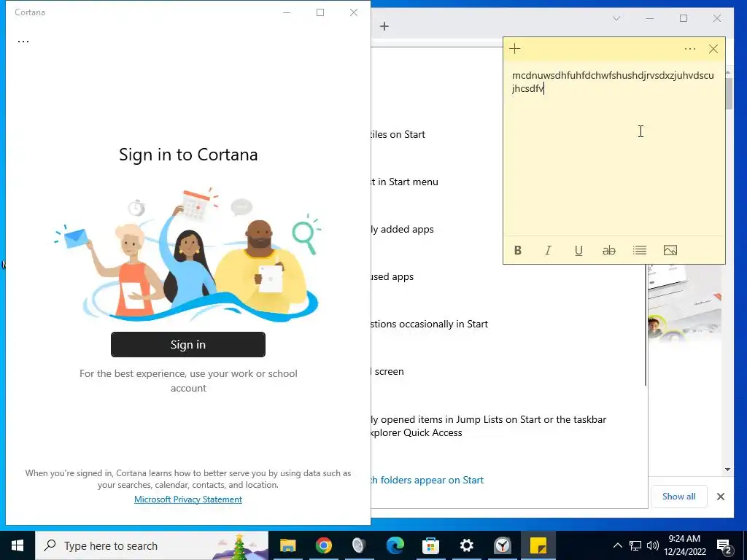Viewport: 747px width, 560px height.
Task: Click the thumbnail image in the right pane
Action: click(x=684, y=303)
